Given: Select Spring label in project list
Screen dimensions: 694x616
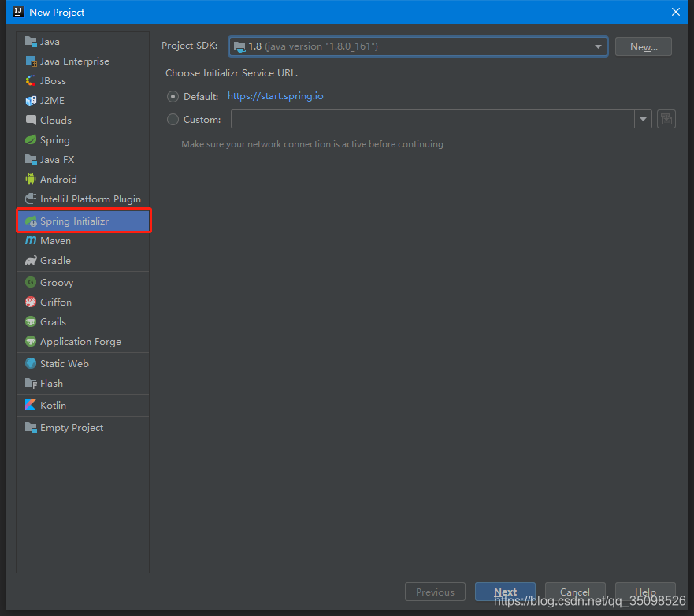Looking at the screenshot, I should tap(55, 140).
